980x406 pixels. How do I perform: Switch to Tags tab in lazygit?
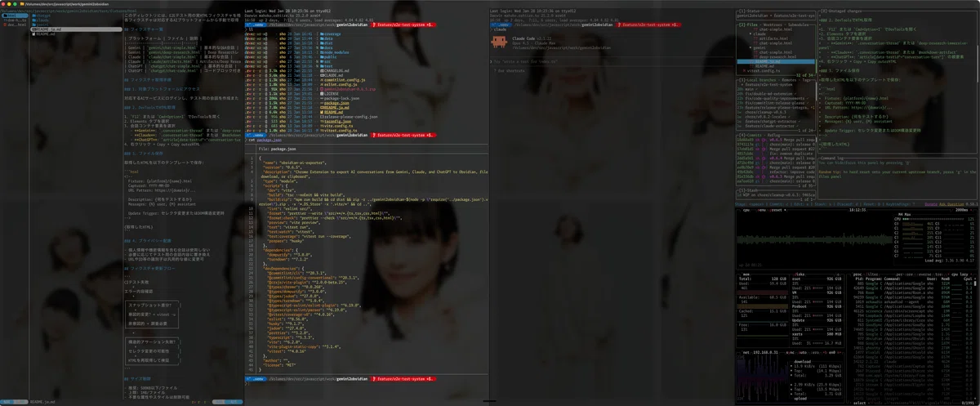tap(805, 80)
